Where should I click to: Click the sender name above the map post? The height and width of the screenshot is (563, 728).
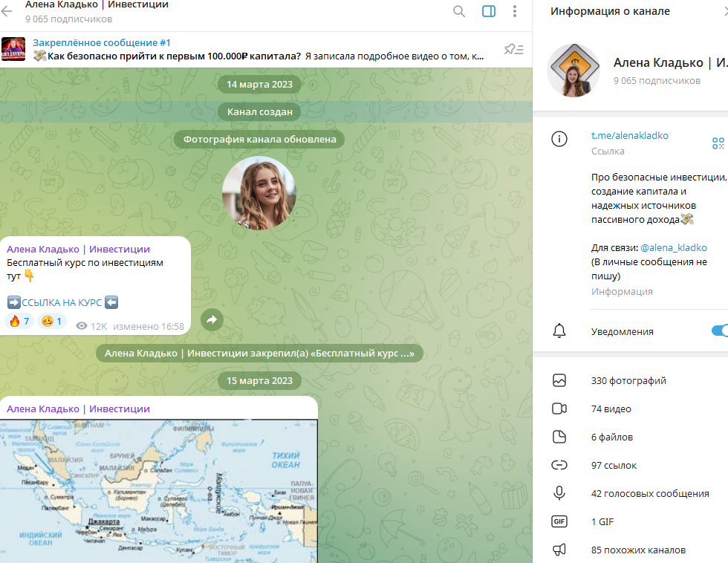coord(78,409)
